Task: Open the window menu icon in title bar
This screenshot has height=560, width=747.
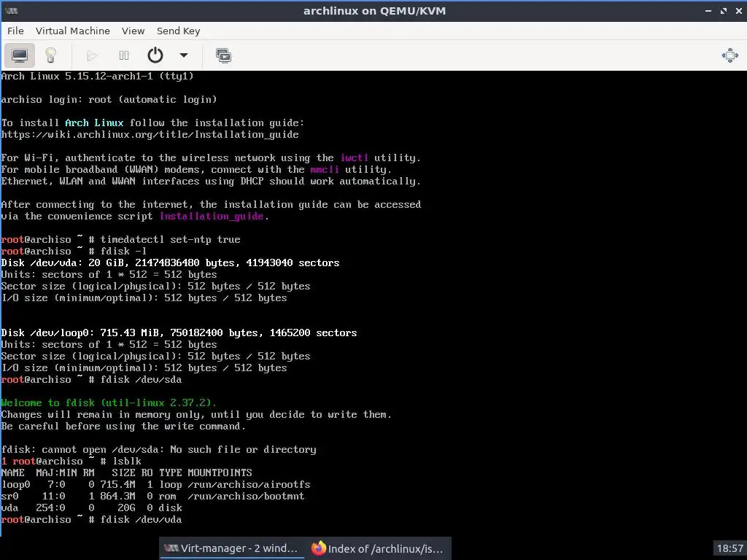Action: (x=12, y=11)
